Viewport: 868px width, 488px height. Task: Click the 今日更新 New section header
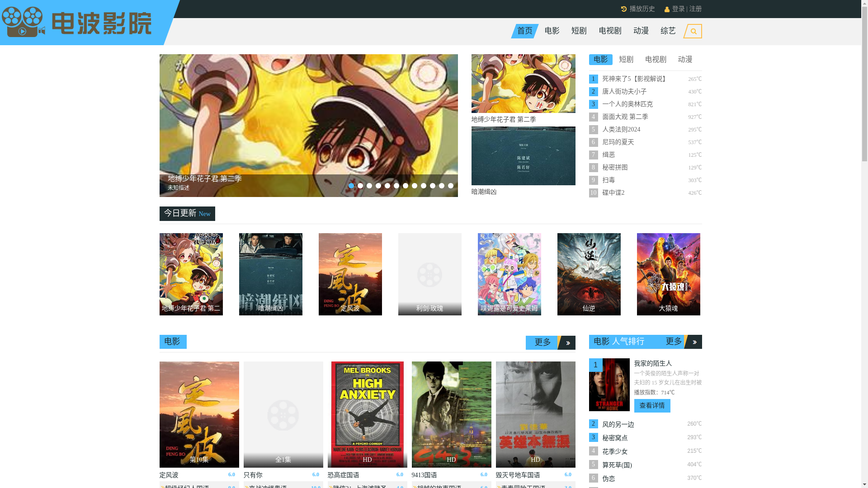click(x=187, y=214)
